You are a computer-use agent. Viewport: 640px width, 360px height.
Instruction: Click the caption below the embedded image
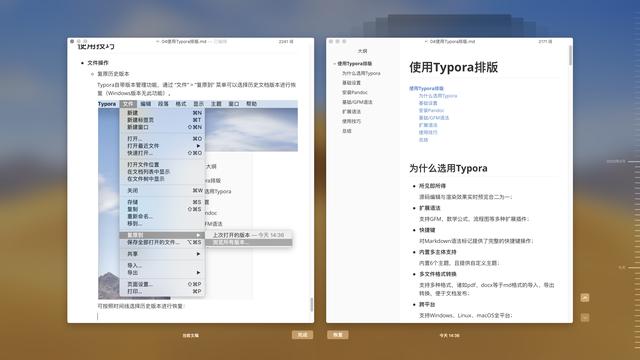[141, 306]
